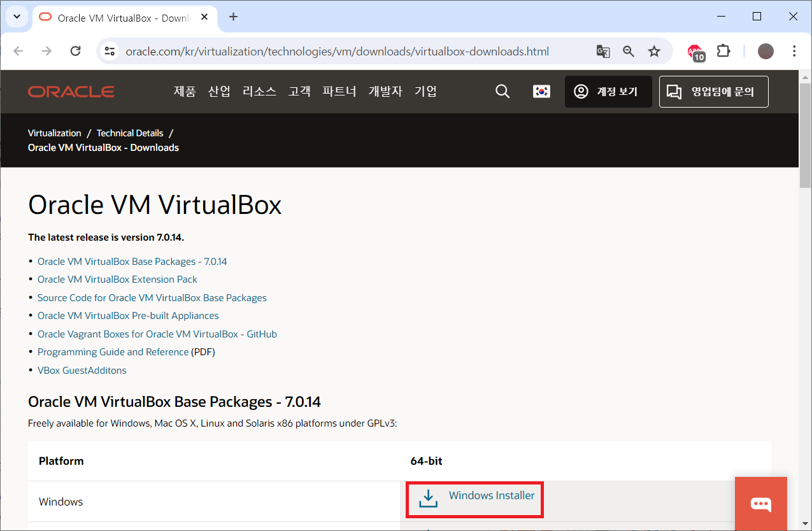Follow the Virtualization breadcrumb link
This screenshot has width=812, height=531.
(x=54, y=132)
